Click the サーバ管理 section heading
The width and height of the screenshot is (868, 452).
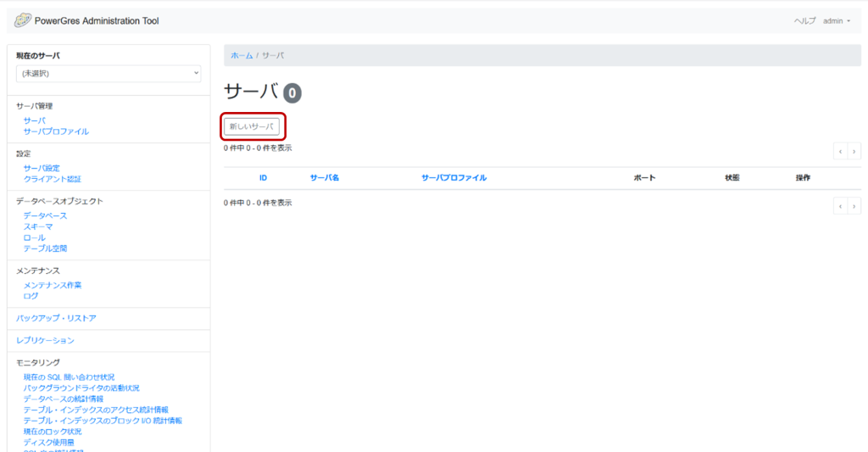pyautogui.click(x=34, y=106)
